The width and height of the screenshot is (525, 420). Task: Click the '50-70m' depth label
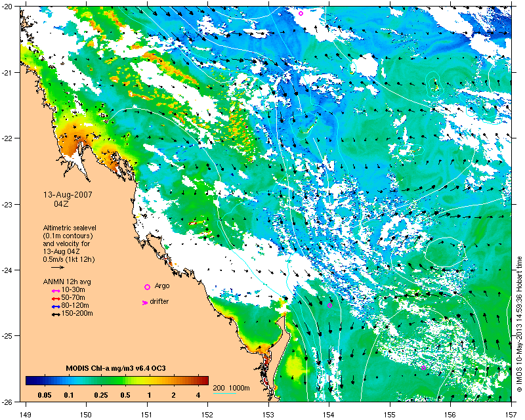73,297
